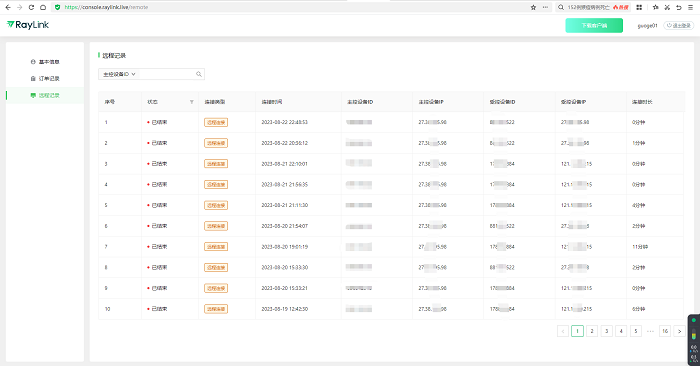
Task: Click the 已结束 status in row 2
Action: 157,143
